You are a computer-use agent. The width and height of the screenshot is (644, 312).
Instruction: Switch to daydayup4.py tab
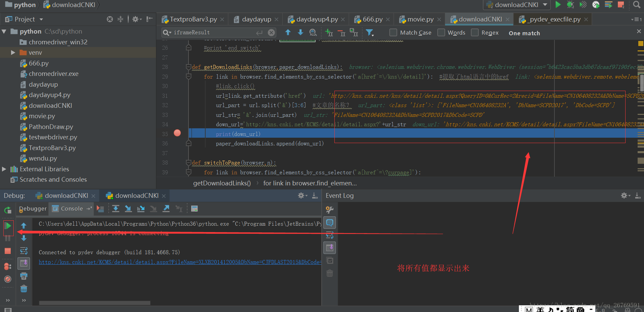point(317,19)
